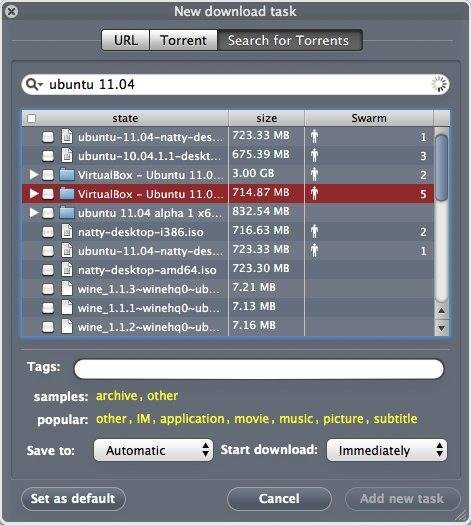Click the Set as default button
The width and height of the screenshot is (471, 525).
(x=73, y=499)
